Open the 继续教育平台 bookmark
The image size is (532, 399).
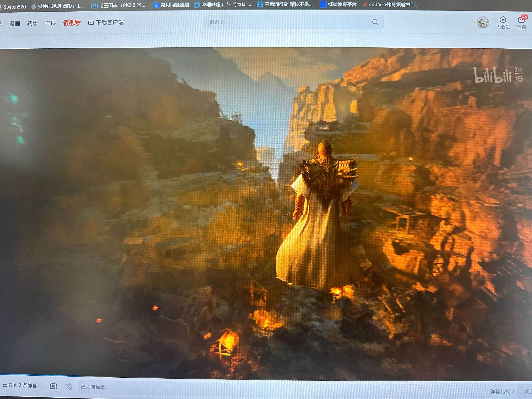click(x=338, y=4)
